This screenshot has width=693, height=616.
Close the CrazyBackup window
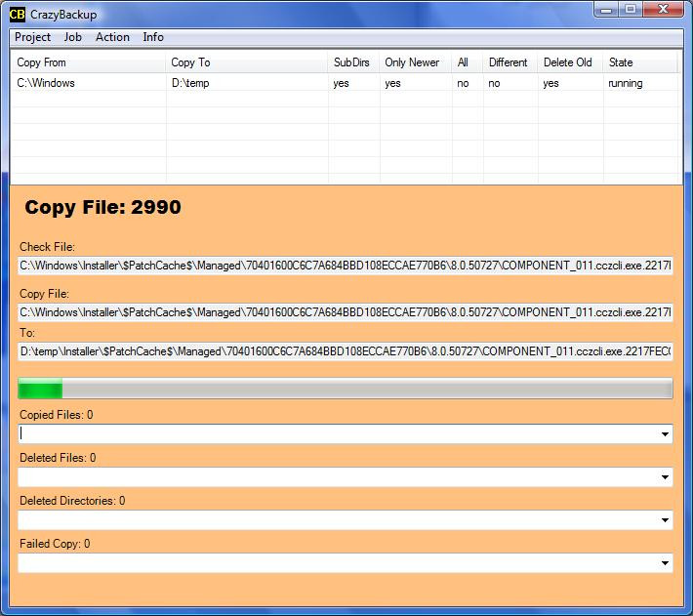pos(663,10)
